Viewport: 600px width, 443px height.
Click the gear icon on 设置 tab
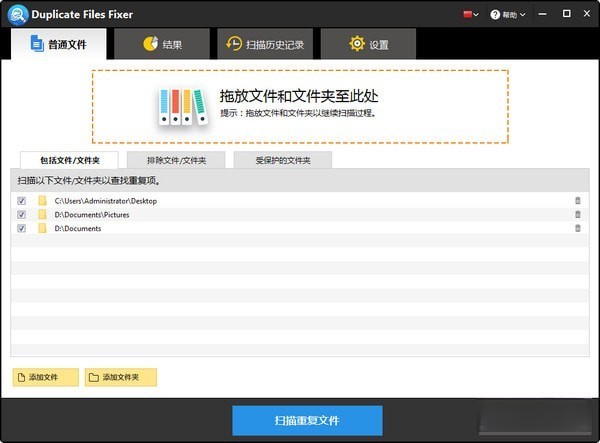click(357, 44)
